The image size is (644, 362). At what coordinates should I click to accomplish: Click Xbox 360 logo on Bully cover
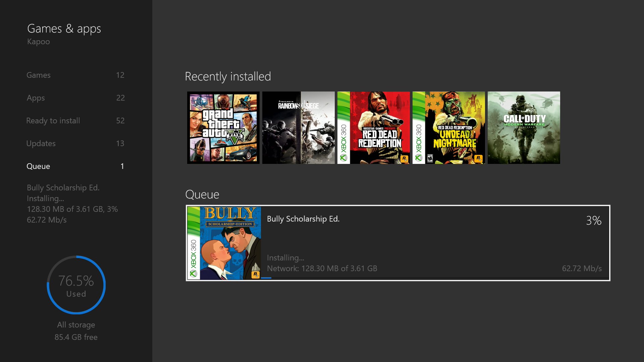click(194, 258)
